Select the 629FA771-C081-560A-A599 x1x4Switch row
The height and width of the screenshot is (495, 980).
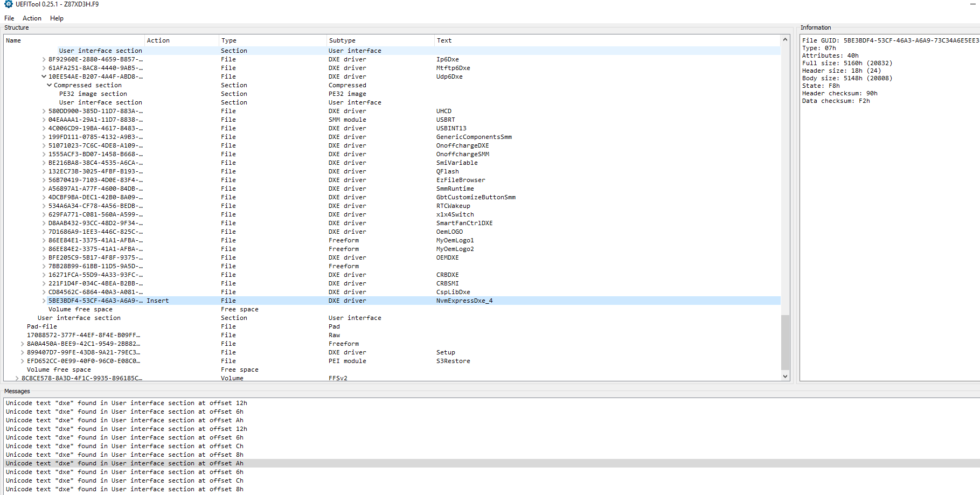pos(392,215)
